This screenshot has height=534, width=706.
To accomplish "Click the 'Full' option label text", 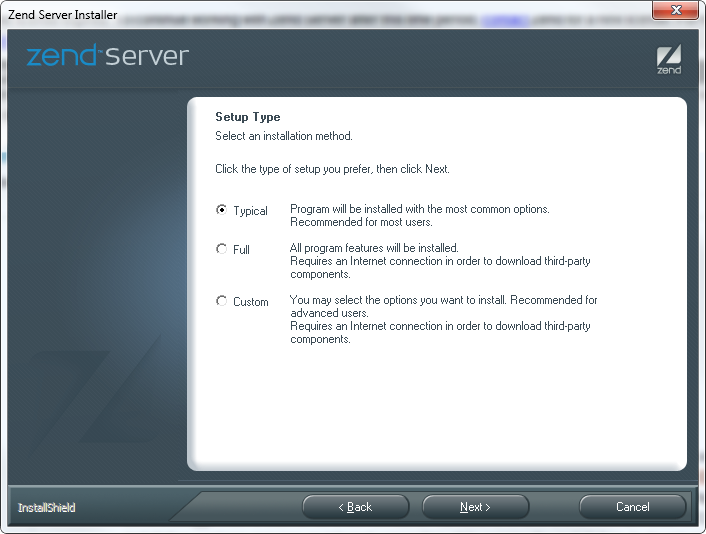I will pos(241,250).
